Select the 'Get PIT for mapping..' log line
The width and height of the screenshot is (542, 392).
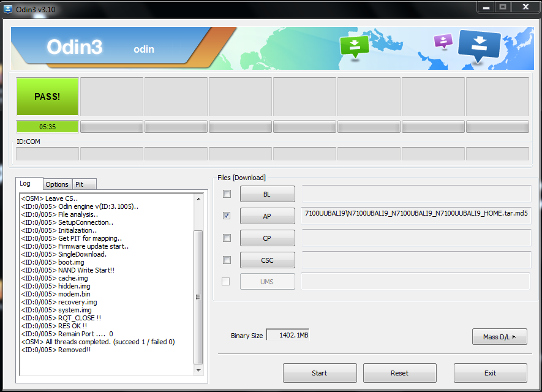click(72, 238)
